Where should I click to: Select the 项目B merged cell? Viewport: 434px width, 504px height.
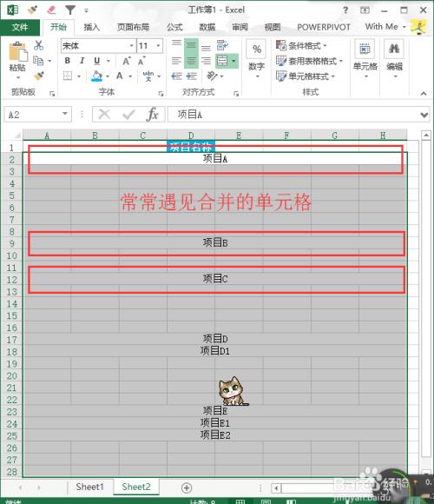point(215,243)
